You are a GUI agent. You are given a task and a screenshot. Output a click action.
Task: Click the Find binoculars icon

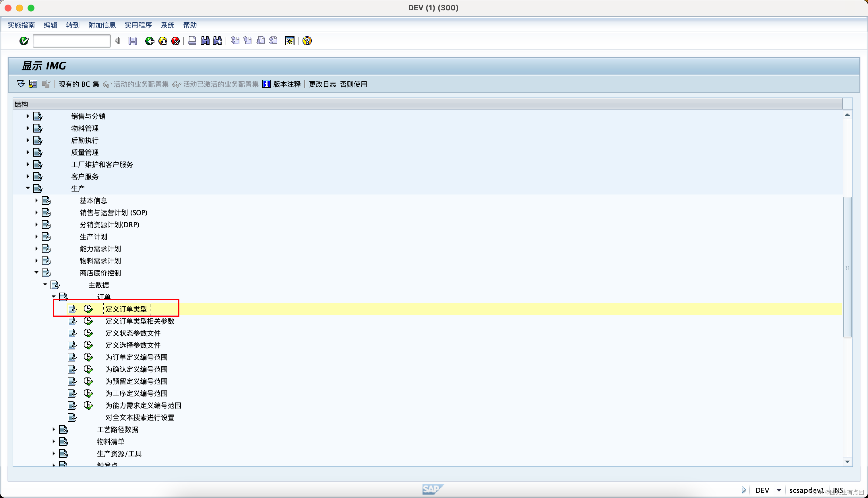coord(205,41)
